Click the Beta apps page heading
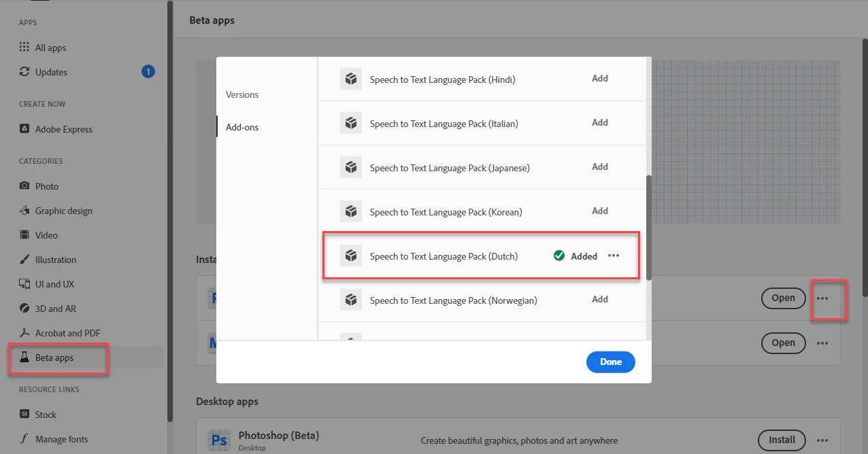868x454 pixels. pos(212,20)
